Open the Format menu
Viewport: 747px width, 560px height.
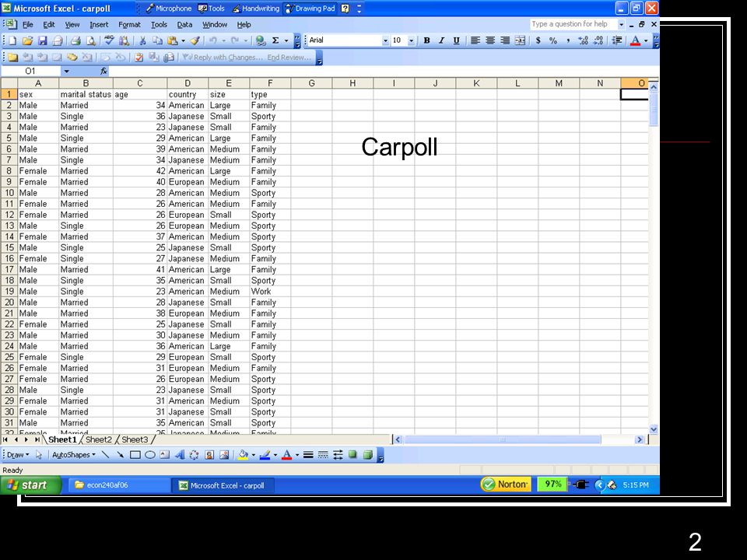pos(130,25)
